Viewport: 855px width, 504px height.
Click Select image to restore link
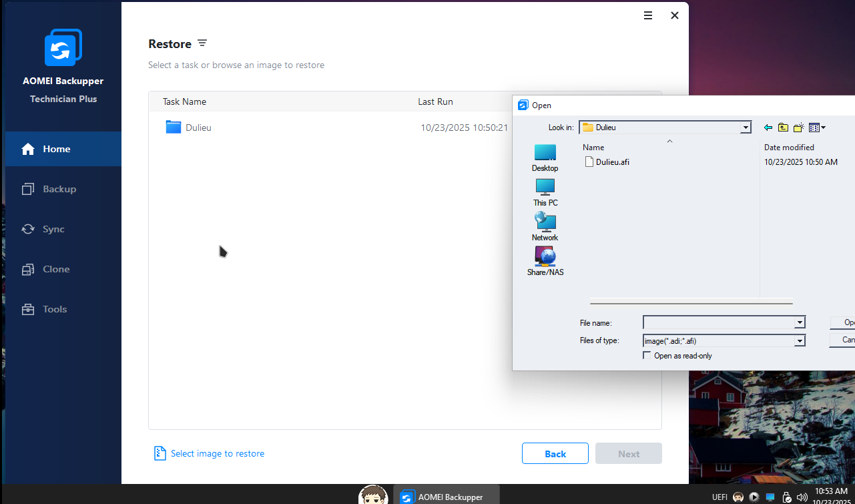pyautogui.click(x=217, y=453)
